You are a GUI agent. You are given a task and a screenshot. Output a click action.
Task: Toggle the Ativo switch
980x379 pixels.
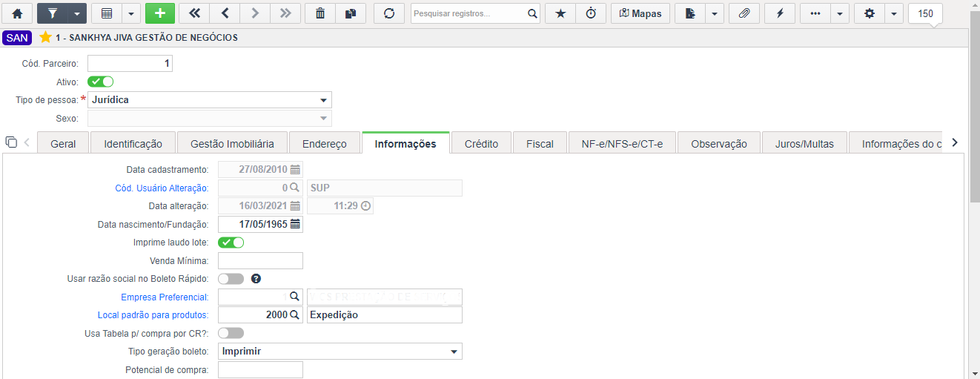click(100, 82)
